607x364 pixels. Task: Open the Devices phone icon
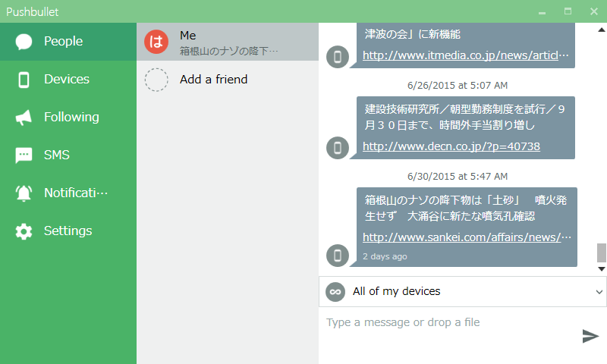(24, 80)
